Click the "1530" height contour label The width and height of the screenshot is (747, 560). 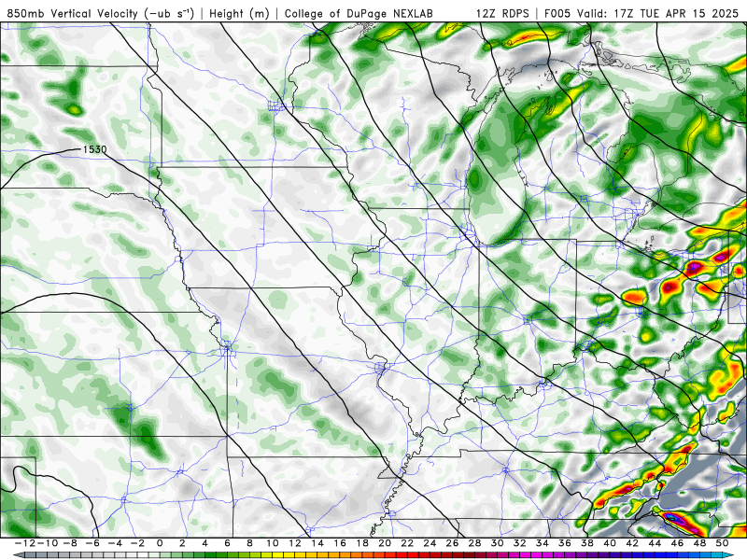[95, 149]
